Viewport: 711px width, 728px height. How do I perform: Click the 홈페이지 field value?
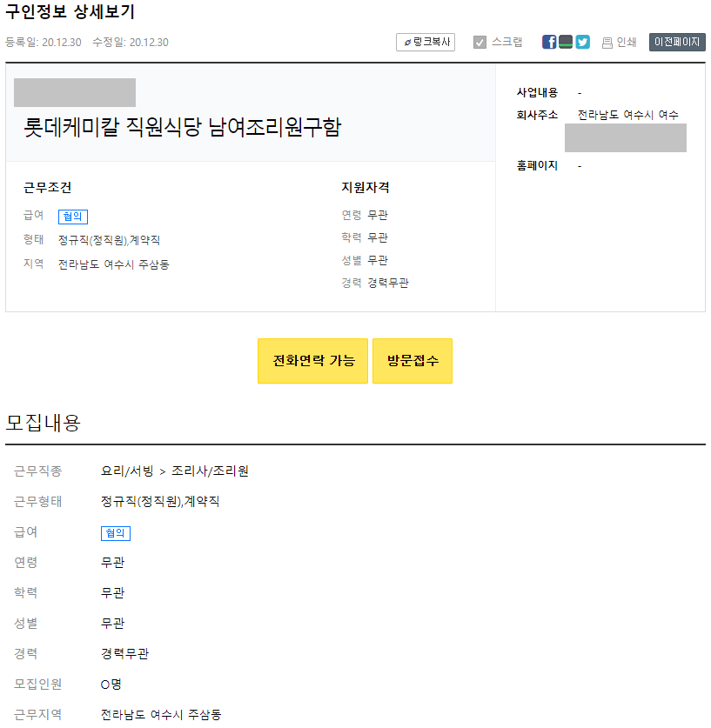579,165
